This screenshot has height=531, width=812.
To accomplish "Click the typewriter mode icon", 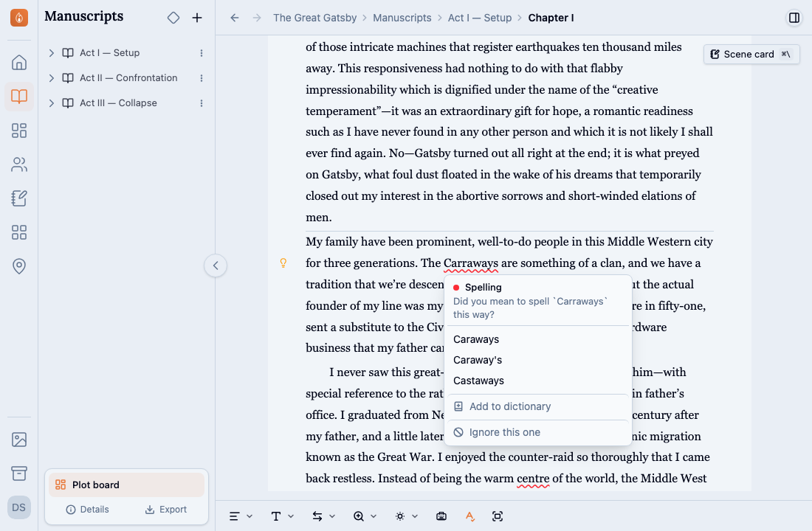I will tap(441, 516).
